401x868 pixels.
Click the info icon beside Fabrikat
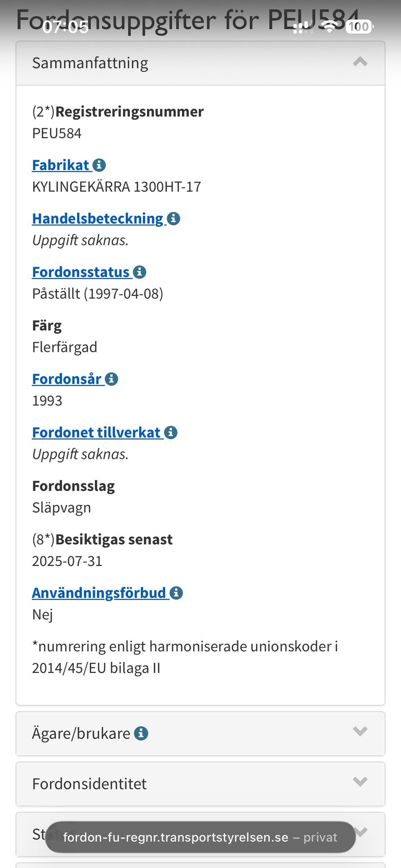pyautogui.click(x=99, y=165)
